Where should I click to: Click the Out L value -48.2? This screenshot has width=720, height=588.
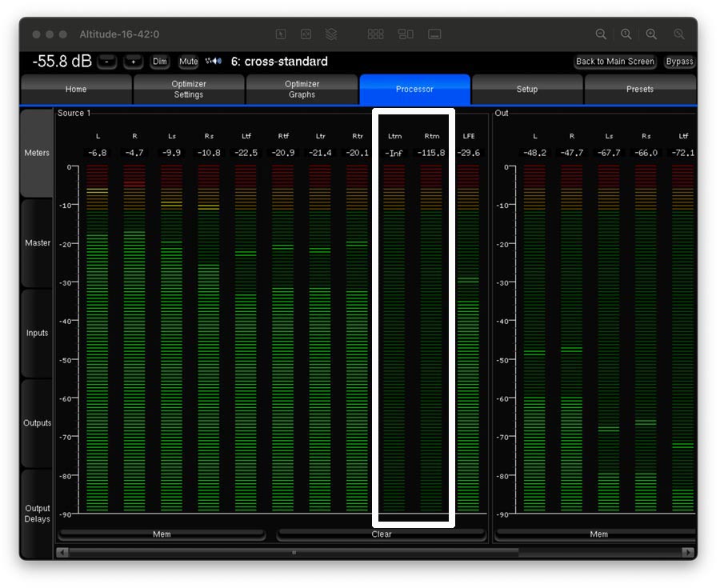pyautogui.click(x=535, y=153)
